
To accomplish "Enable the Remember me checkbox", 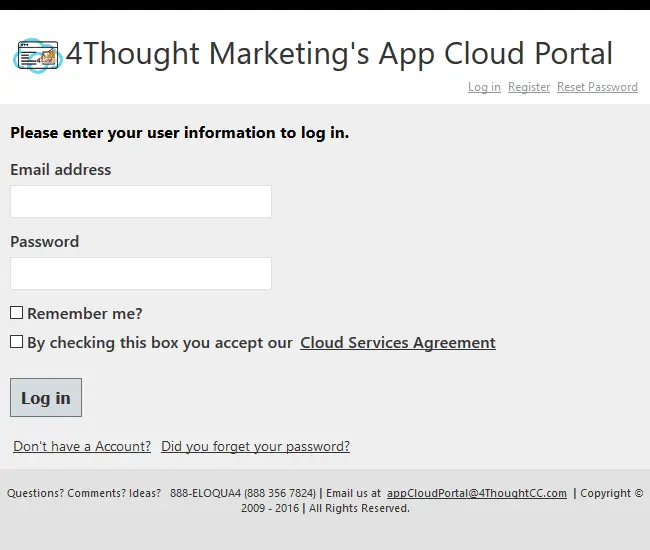I will coord(17,313).
